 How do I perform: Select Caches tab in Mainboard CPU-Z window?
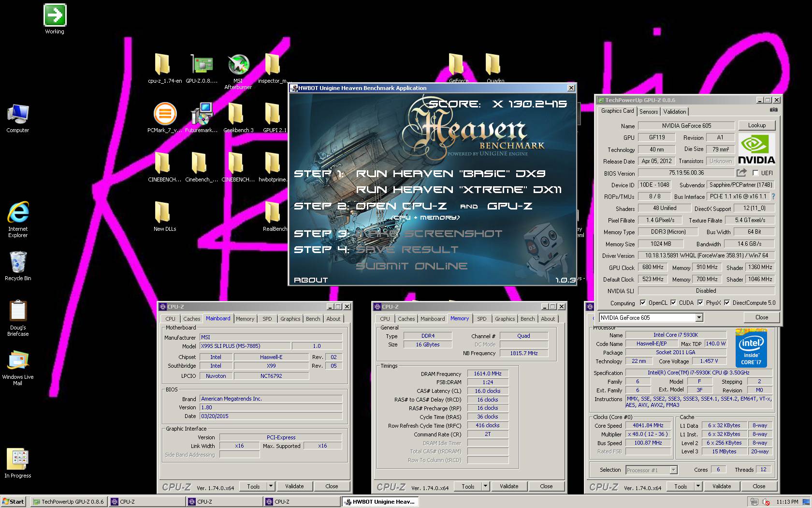click(191, 319)
